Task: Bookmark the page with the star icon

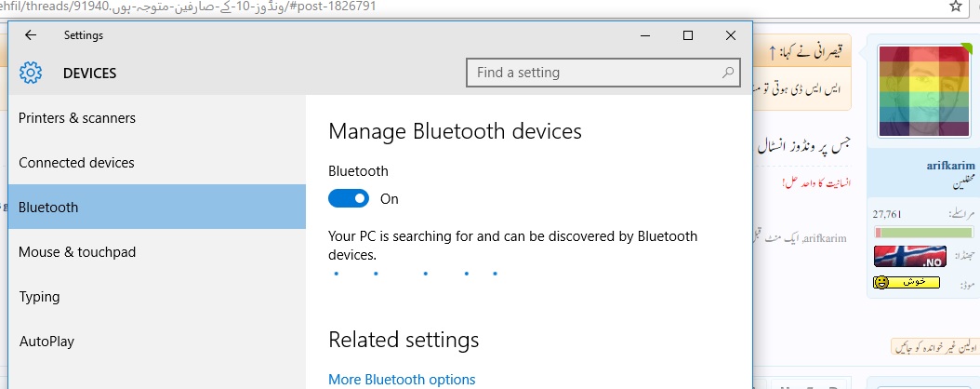Action: point(955,6)
